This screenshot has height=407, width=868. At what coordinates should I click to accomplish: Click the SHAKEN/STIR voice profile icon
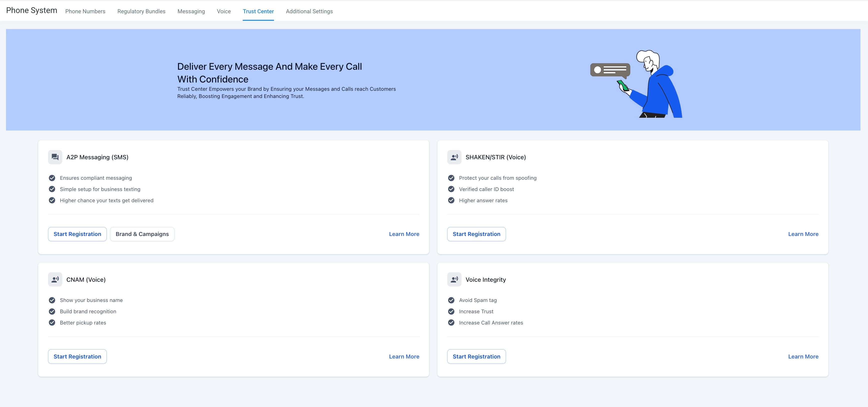coord(454,157)
